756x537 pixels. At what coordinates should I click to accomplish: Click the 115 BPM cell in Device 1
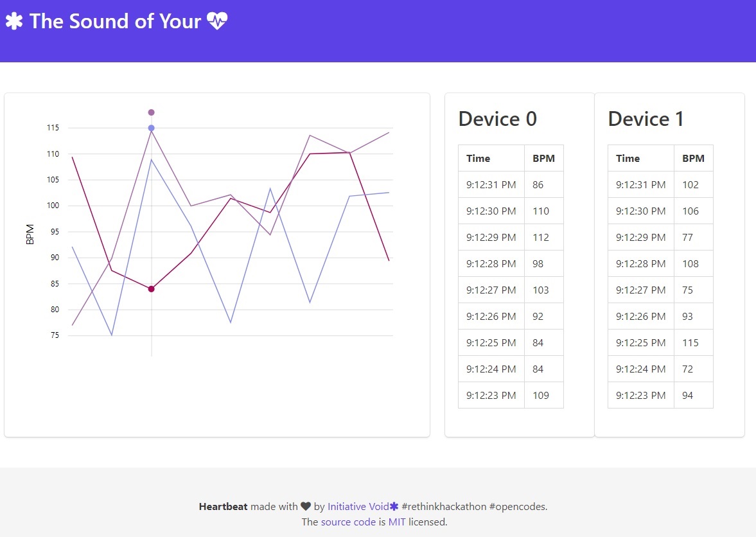click(x=693, y=343)
